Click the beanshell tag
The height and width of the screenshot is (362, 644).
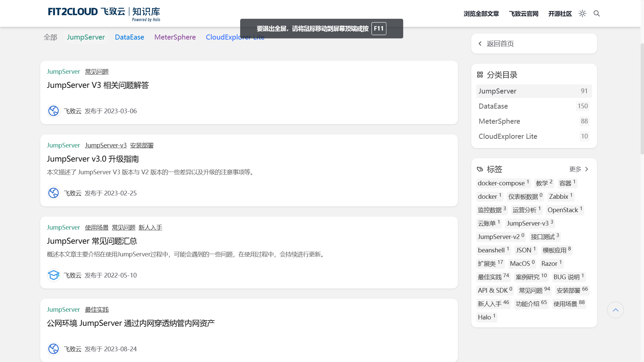tap(493, 250)
